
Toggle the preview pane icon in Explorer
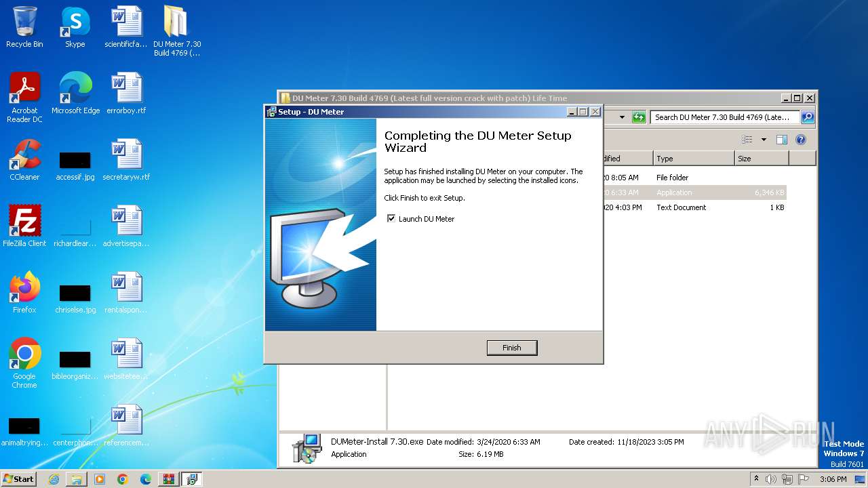781,140
